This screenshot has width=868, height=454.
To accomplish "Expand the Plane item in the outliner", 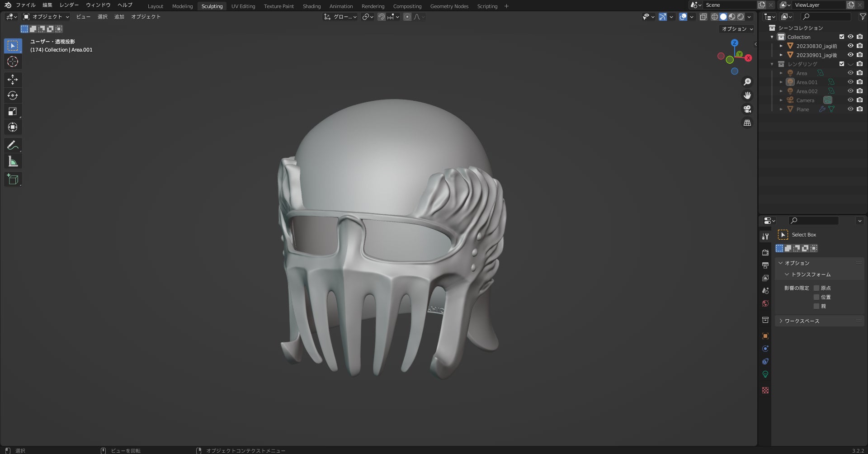I will coord(781,109).
